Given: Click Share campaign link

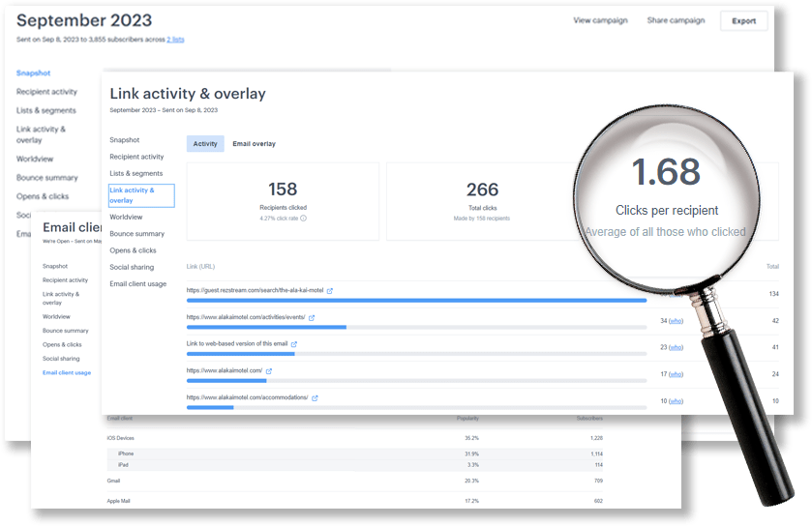Looking at the screenshot, I should [676, 20].
